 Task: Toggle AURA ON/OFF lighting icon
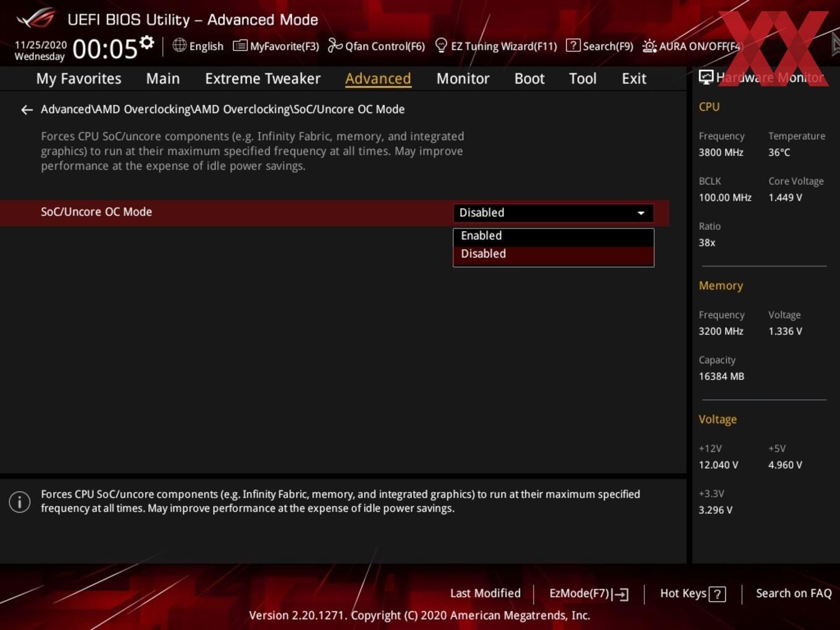[x=649, y=46]
